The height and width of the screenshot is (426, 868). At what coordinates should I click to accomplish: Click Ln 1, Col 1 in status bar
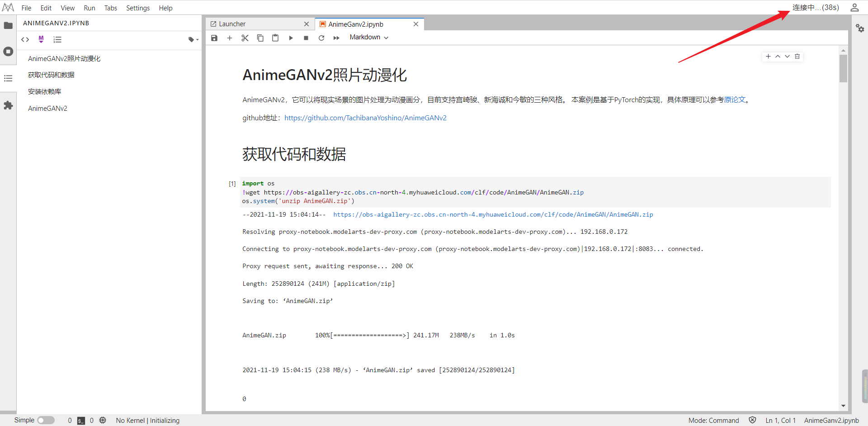[781, 421]
